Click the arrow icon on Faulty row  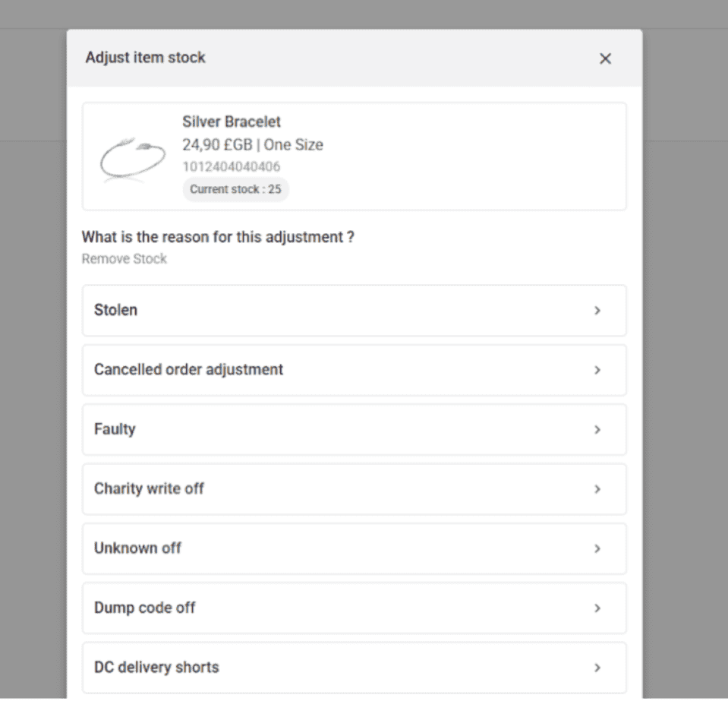click(597, 430)
